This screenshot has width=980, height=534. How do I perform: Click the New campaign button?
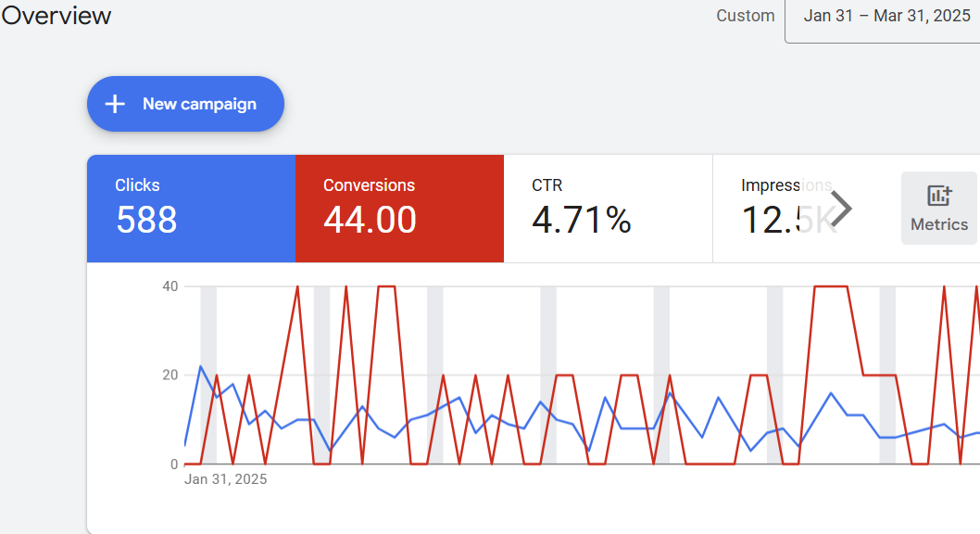(x=185, y=104)
